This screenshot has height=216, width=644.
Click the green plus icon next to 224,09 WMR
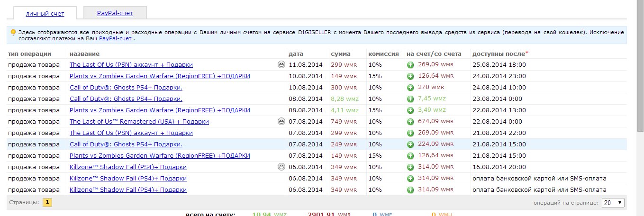[x=410, y=144]
